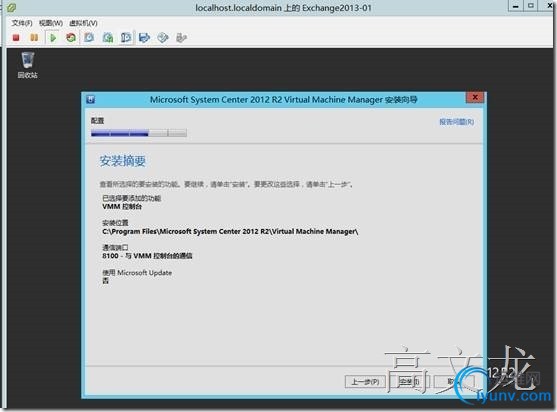Click the Take Snapshot toolbar icon

tap(89, 37)
